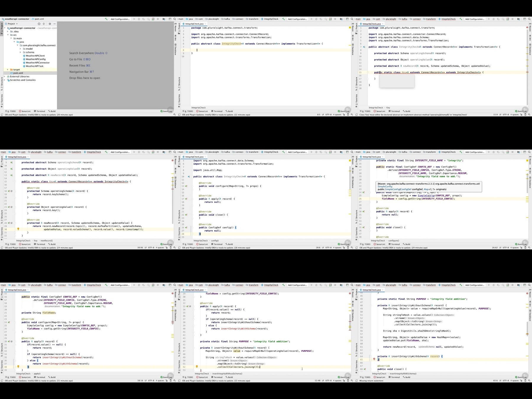The image size is (532, 399).
Task: Click the lightbulb on line 52 in insertIntegrityWithoutSchema()
Action: 197,367
